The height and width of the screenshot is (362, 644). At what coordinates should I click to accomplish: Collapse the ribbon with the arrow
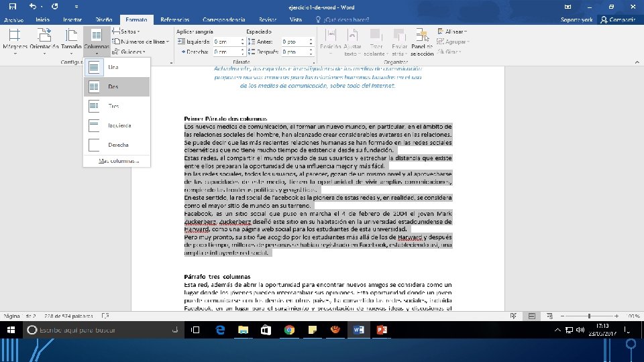coord(637,62)
